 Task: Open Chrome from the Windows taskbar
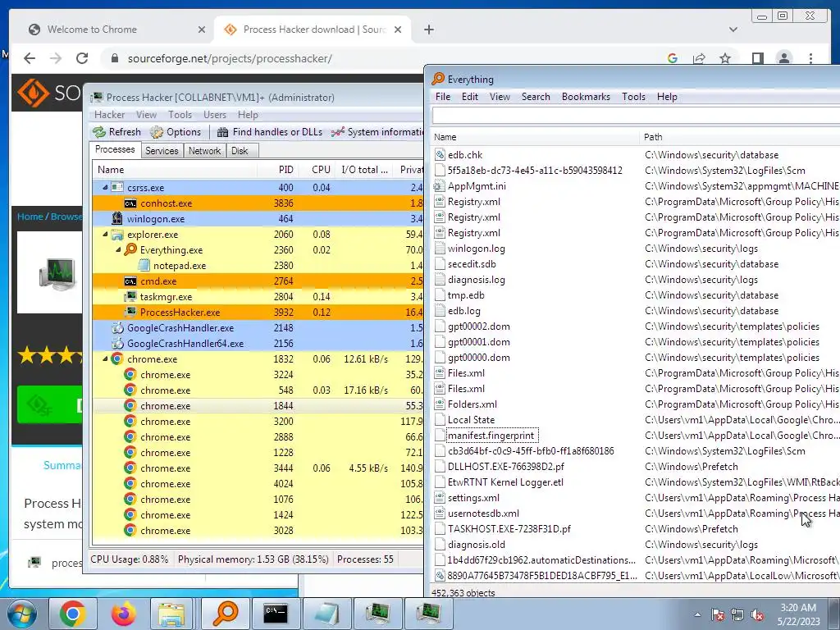[72, 614]
